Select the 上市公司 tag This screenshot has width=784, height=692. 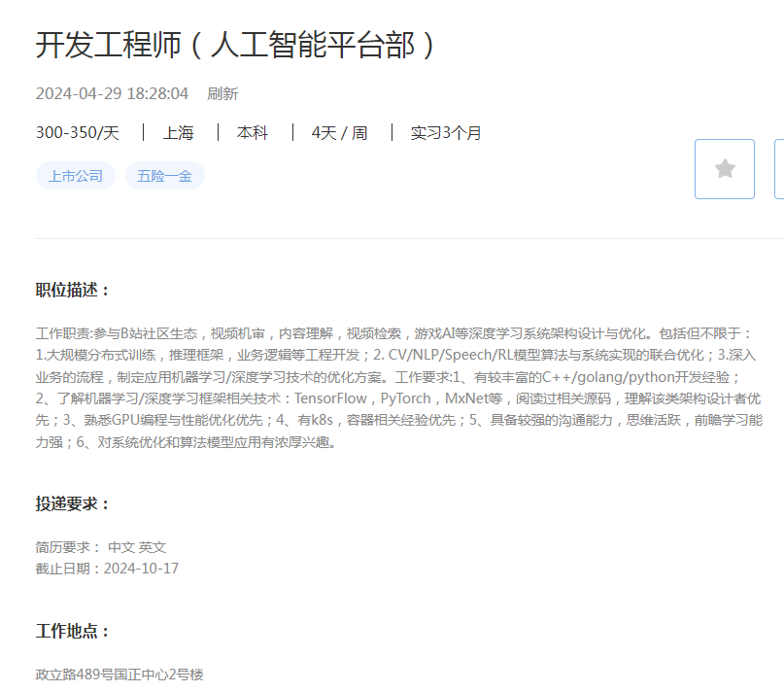pos(76,176)
